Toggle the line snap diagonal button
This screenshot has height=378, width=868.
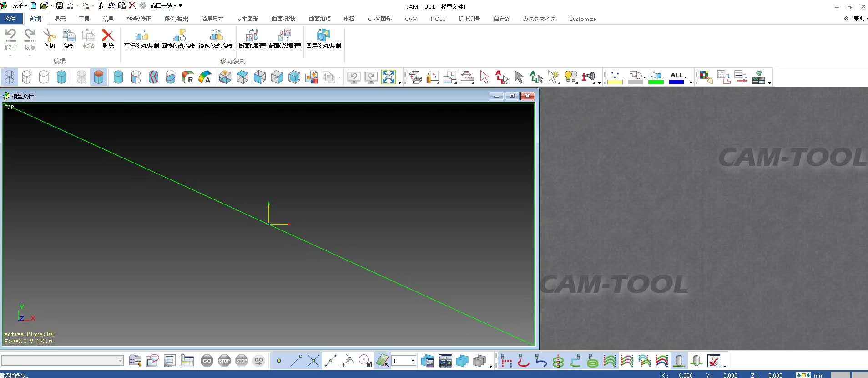point(296,361)
